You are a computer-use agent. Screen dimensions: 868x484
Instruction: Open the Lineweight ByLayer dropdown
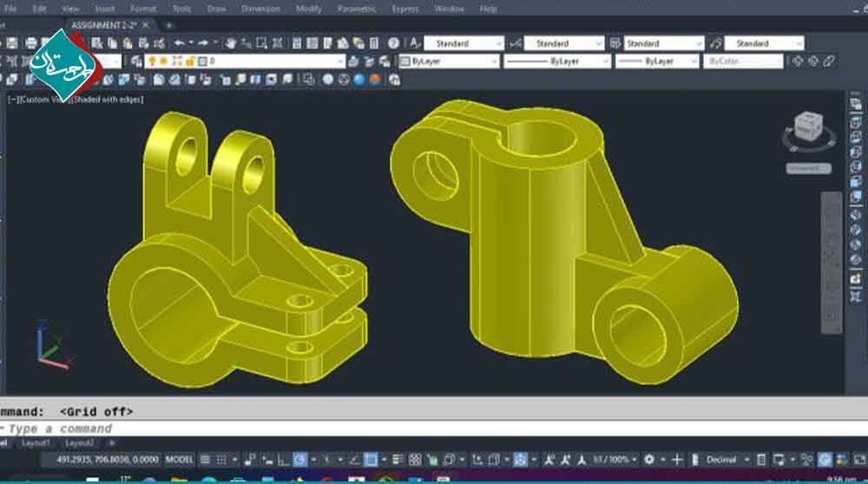pos(657,61)
